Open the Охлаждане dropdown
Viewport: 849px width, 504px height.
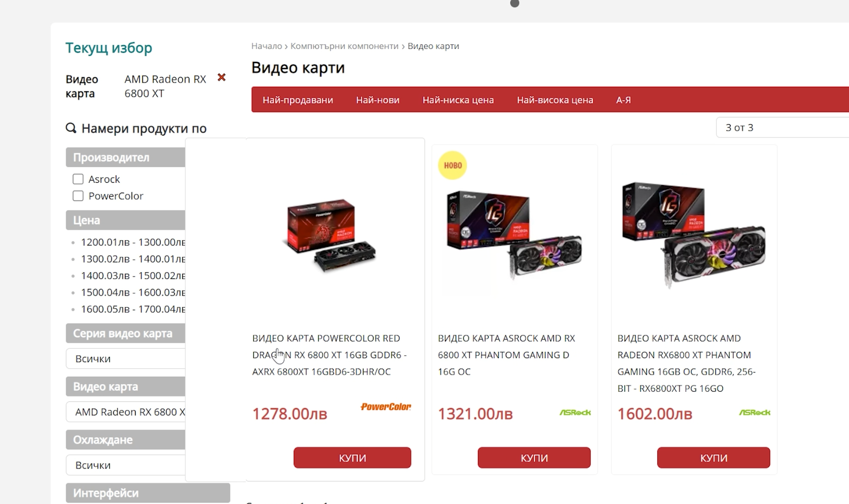tap(126, 465)
